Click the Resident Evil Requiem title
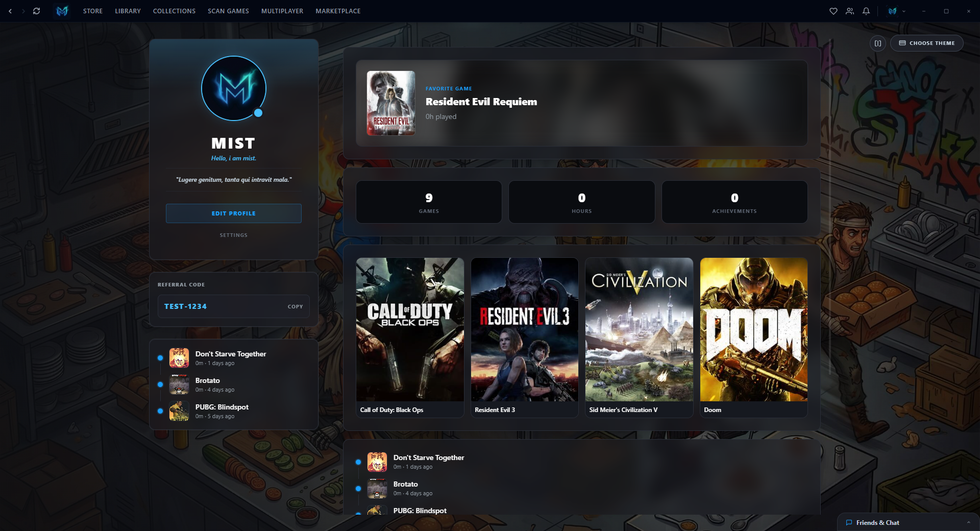This screenshot has width=980, height=531. pos(481,102)
